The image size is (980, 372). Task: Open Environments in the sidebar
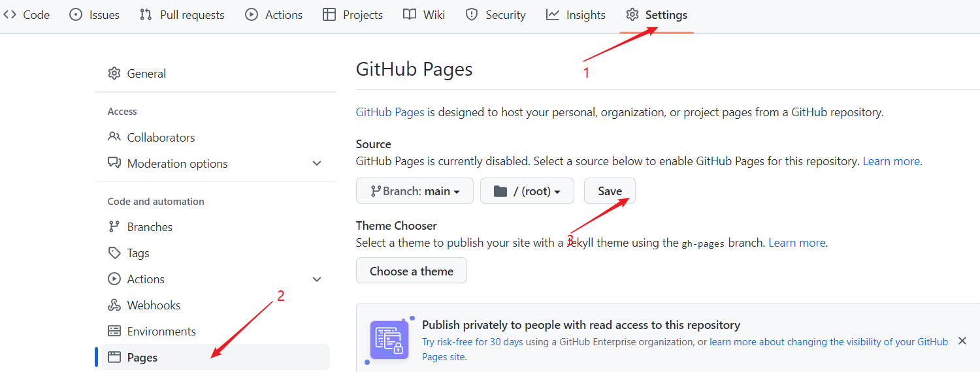click(161, 332)
